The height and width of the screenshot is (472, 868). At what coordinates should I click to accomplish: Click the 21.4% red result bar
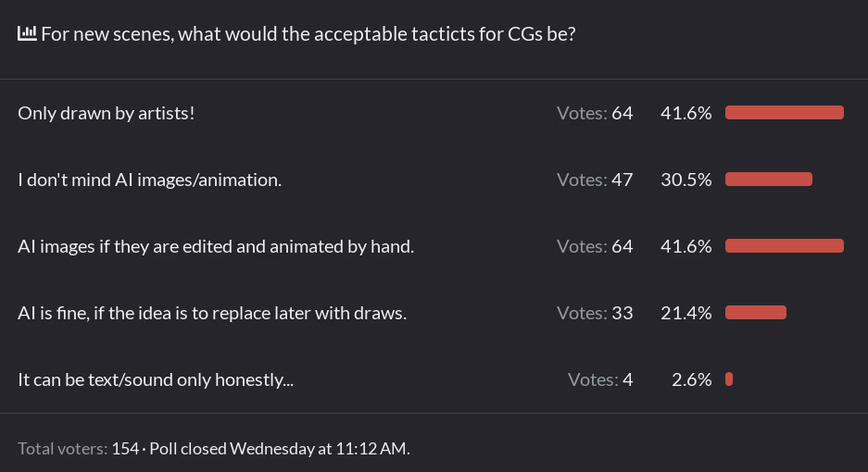click(755, 313)
